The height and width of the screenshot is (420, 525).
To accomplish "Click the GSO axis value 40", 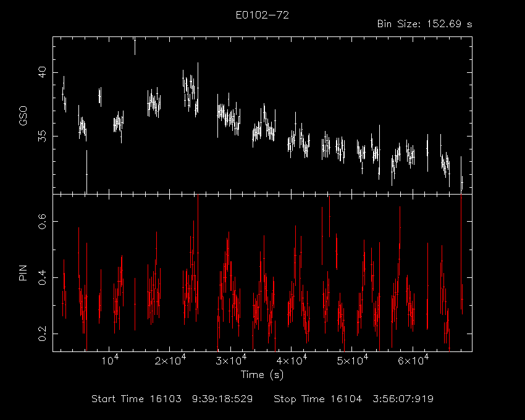I will [42, 72].
